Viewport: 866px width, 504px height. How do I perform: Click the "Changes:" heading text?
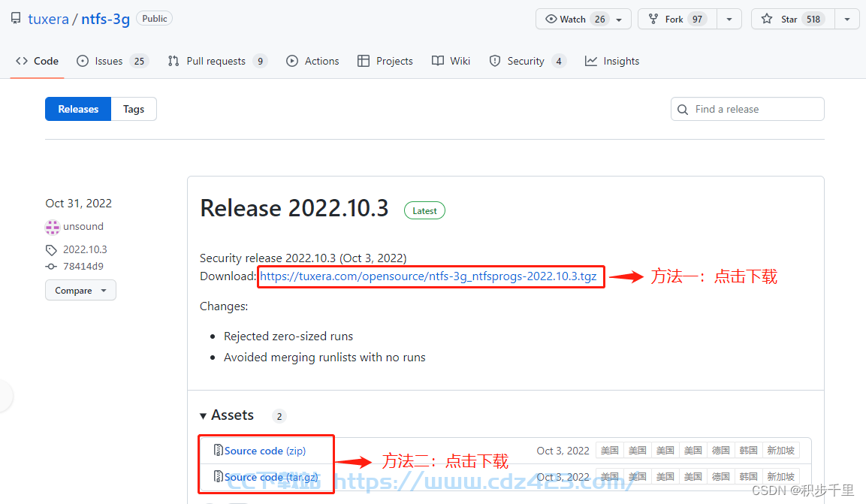224,306
